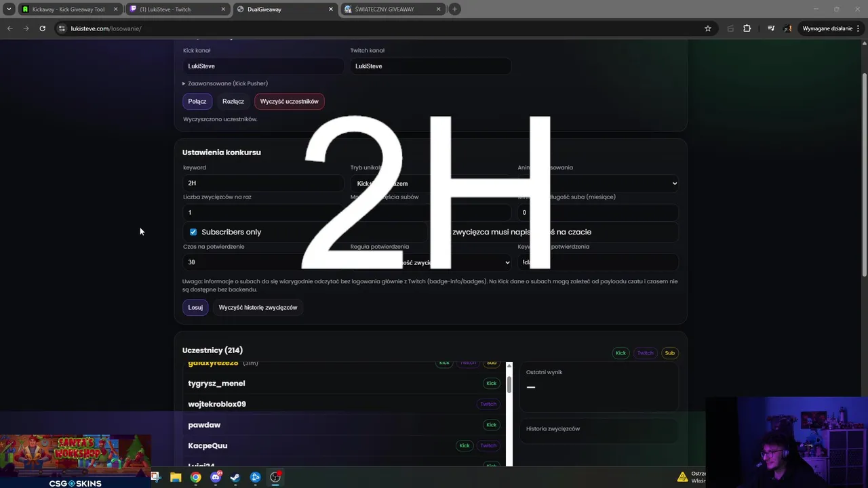The height and width of the screenshot is (488, 868).
Task: Go forward in browser history
Action: (x=26, y=28)
